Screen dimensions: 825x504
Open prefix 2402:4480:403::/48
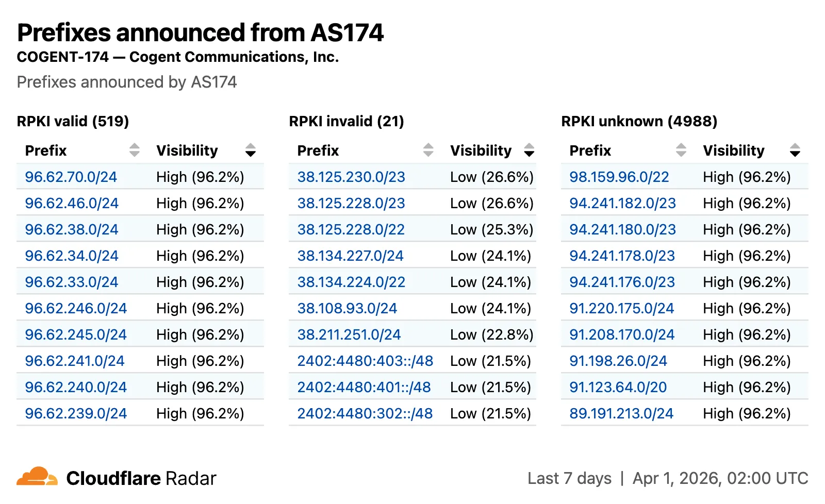[x=365, y=361]
